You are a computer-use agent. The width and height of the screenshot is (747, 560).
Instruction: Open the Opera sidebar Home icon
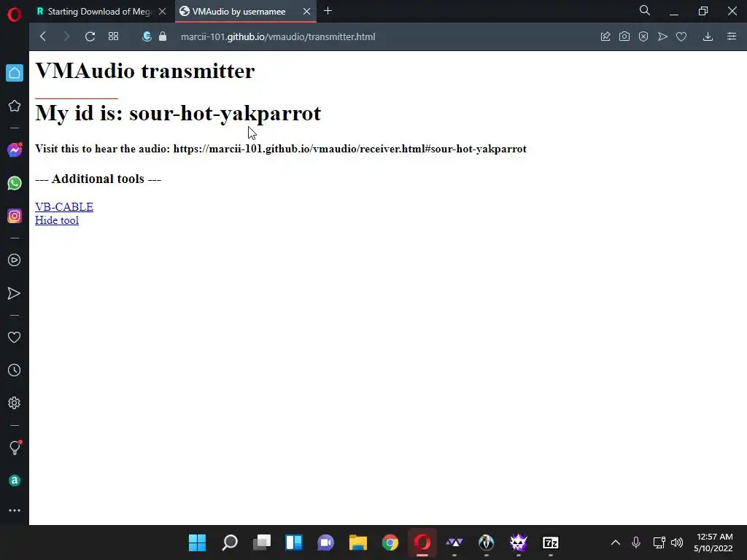pyautogui.click(x=15, y=73)
